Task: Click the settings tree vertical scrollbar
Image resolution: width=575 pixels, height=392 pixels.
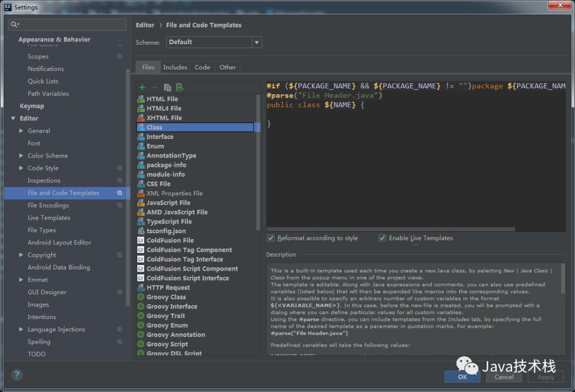Action: point(128,187)
